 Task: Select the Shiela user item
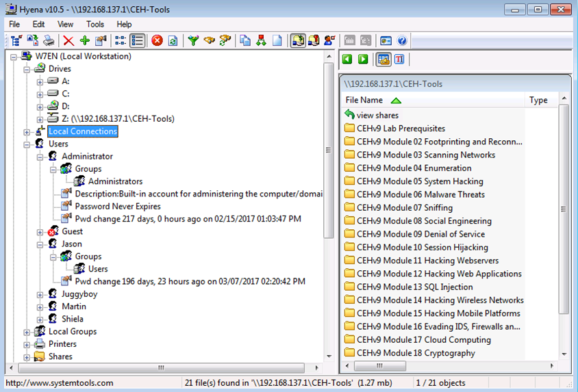[x=73, y=319]
